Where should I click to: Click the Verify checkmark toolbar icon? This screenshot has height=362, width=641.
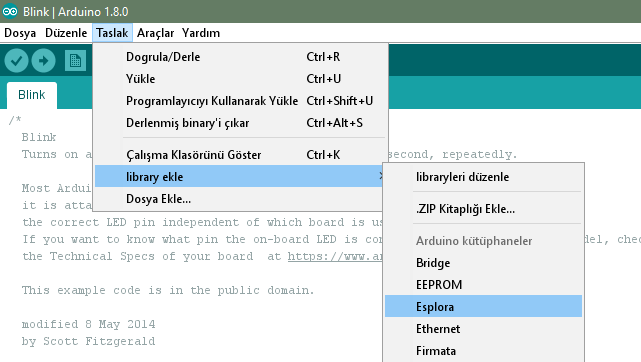click(x=16, y=61)
